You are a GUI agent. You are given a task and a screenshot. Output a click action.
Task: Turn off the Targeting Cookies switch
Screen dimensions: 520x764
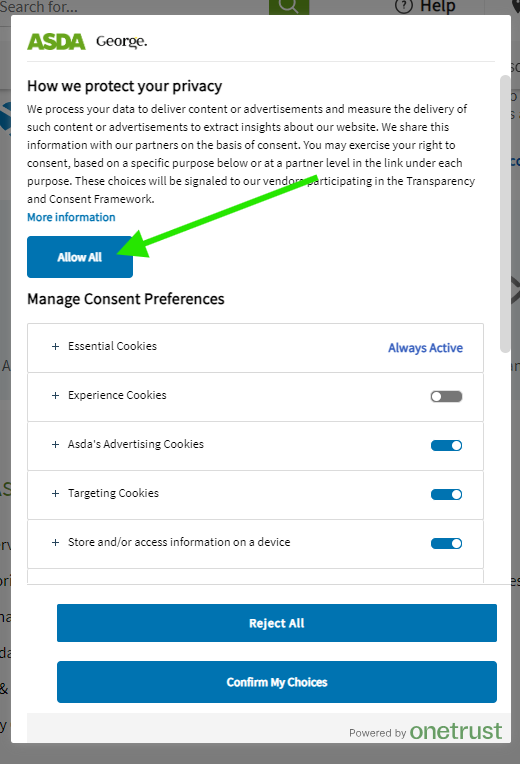[446, 495]
